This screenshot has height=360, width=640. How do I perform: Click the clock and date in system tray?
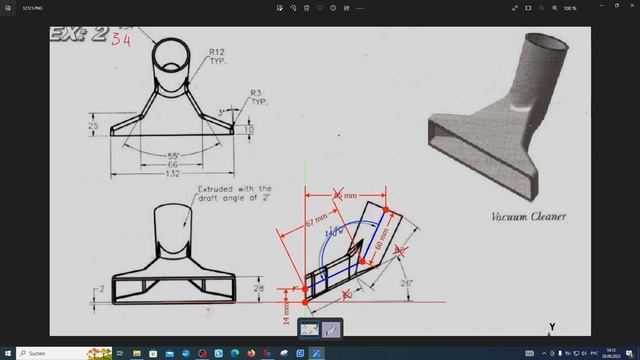[611, 353]
